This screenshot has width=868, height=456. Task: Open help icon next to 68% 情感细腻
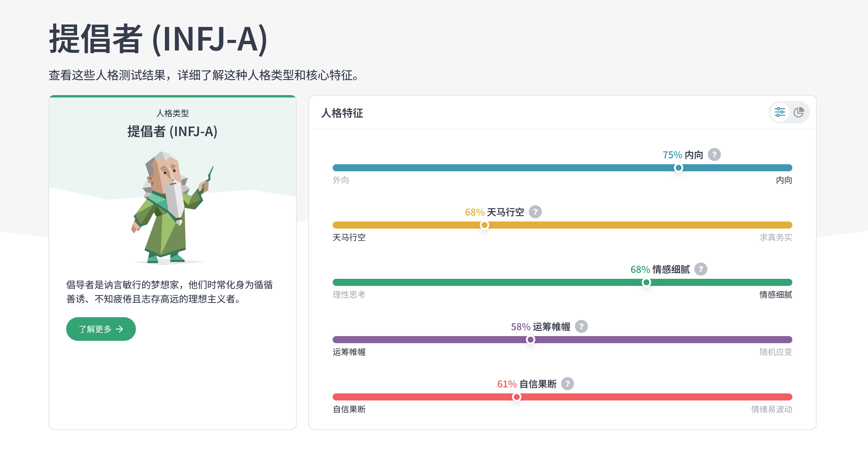tap(700, 269)
